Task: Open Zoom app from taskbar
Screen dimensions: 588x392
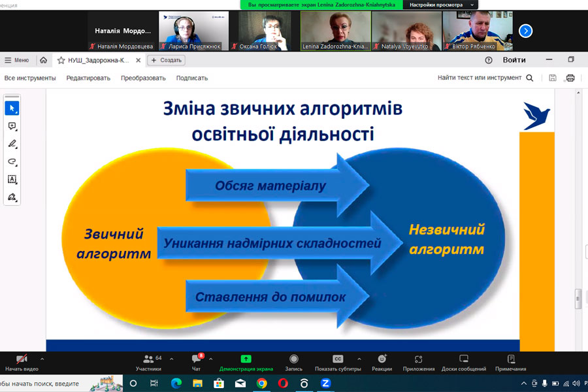Action: coord(325,383)
